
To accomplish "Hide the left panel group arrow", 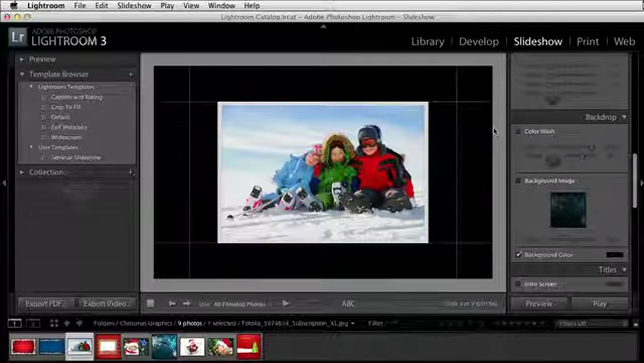I will point(4,183).
